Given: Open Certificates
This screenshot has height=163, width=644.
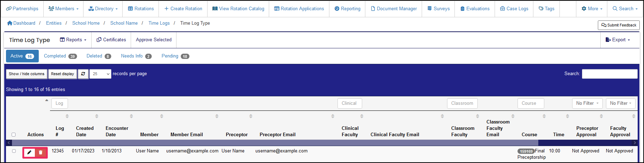Looking at the screenshot, I should pos(111,40).
